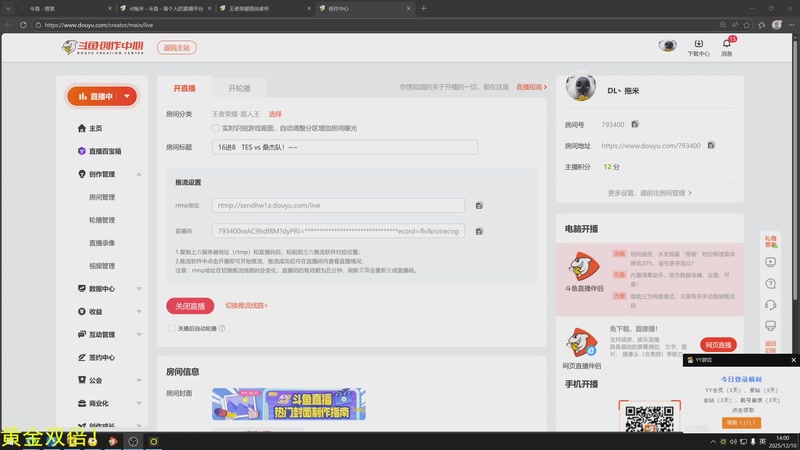The height and width of the screenshot is (450, 800).
Task: Close the YY游戏 popup
Action: [x=793, y=360]
